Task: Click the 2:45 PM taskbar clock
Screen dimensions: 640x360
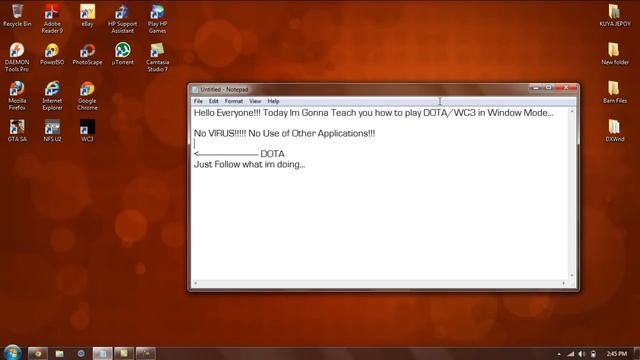Action: tap(617, 353)
